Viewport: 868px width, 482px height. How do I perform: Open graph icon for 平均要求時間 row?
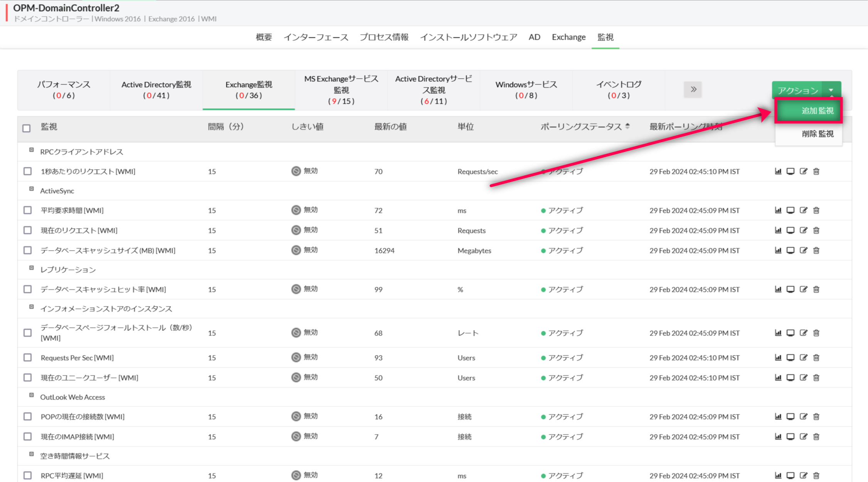coord(778,210)
